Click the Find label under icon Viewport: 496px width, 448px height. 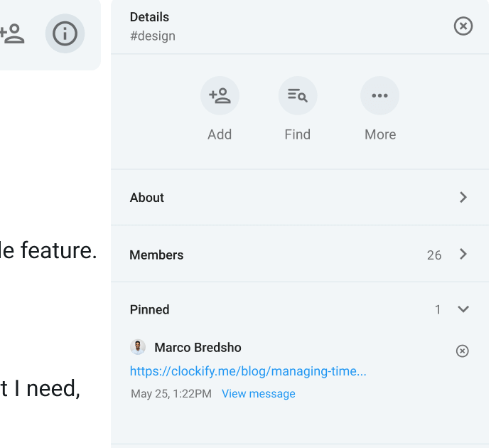(297, 134)
